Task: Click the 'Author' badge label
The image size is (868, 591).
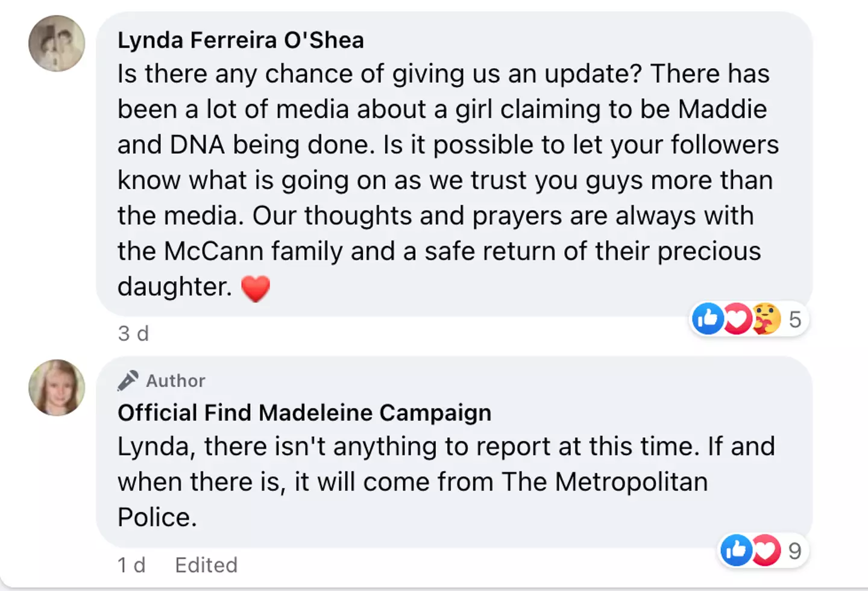Action: (x=175, y=381)
